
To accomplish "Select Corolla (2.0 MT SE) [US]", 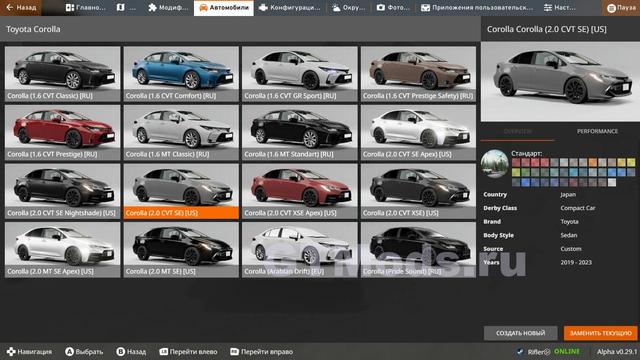I will pos(181,249).
